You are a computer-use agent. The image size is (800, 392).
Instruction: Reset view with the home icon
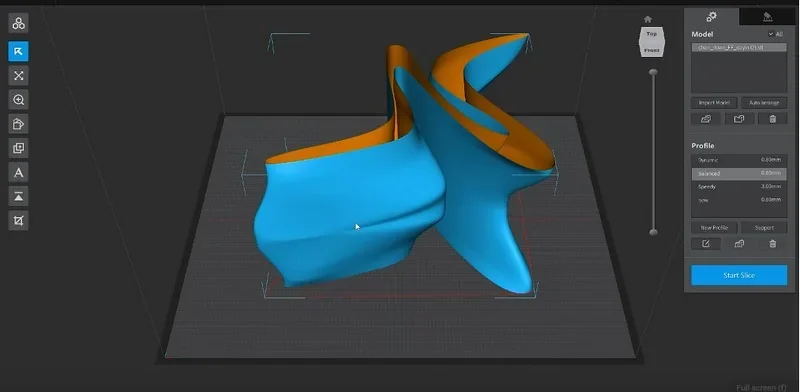pyautogui.click(x=648, y=19)
